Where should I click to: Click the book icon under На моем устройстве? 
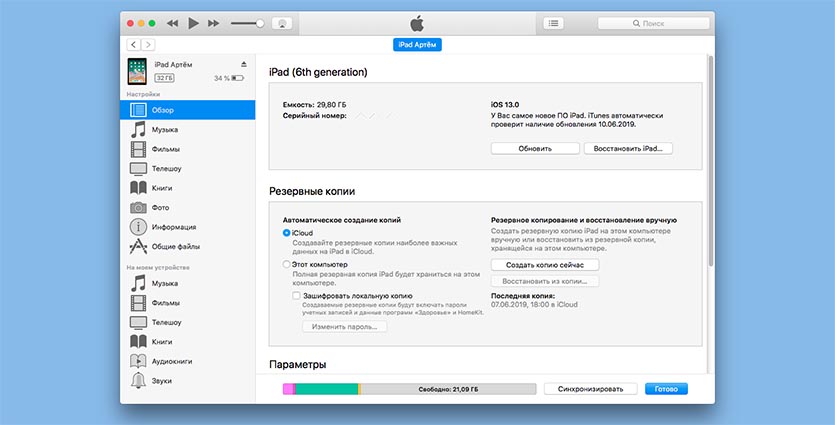pyautogui.click(x=138, y=341)
